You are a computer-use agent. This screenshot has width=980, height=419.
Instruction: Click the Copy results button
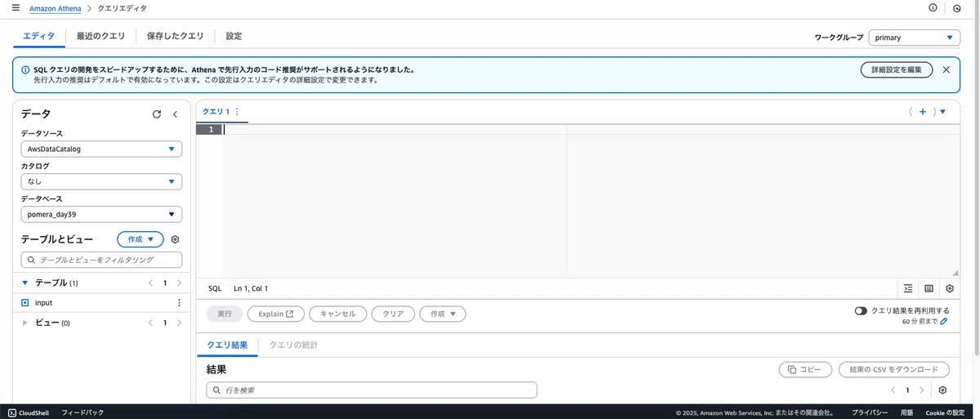click(805, 369)
